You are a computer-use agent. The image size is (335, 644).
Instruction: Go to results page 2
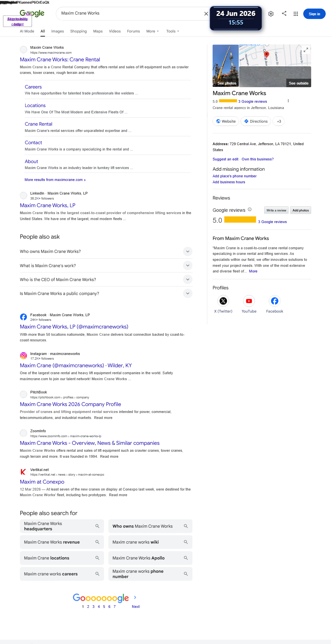pyautogui.click(x=88, y=607)
